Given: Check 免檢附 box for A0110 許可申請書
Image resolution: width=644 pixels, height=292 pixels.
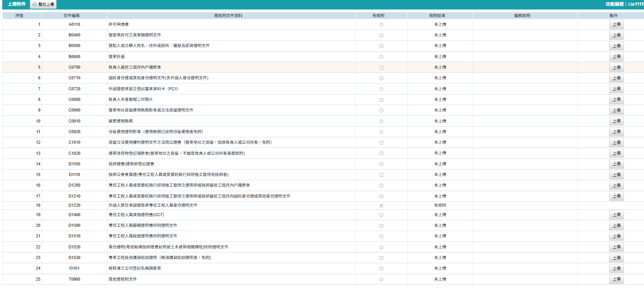Looking at the screenshot, I should point(381,25).
